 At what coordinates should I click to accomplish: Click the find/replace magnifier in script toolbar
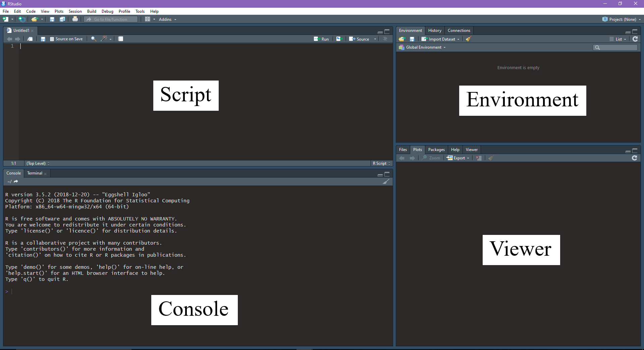click(94, 39)
